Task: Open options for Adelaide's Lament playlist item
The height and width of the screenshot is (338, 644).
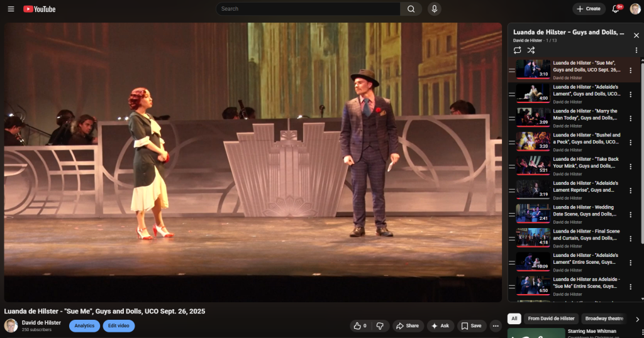Action: 630,94
